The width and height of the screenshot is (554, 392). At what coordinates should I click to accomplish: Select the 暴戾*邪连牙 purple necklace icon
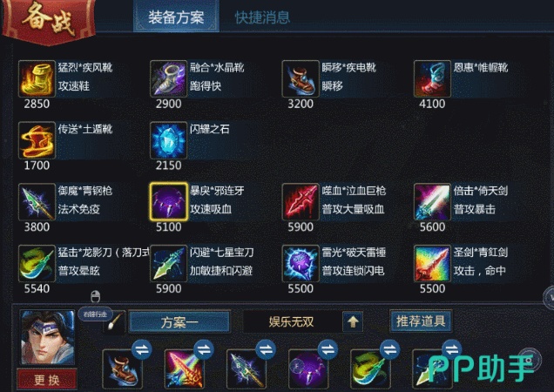pos(168,202)
